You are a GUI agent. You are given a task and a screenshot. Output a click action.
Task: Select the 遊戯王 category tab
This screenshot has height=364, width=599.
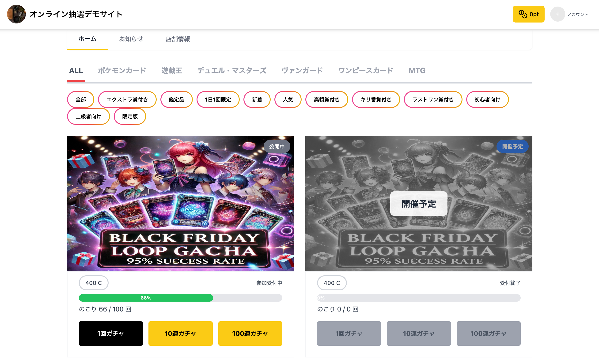[x=172, y=71]
